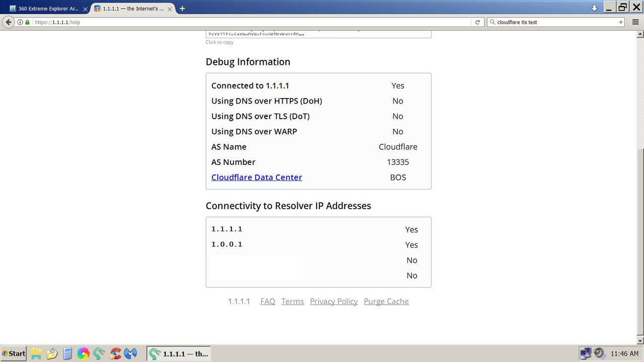644x362 pixels.
Task: Click the Purge Cache link
Action: click(386, 301)
